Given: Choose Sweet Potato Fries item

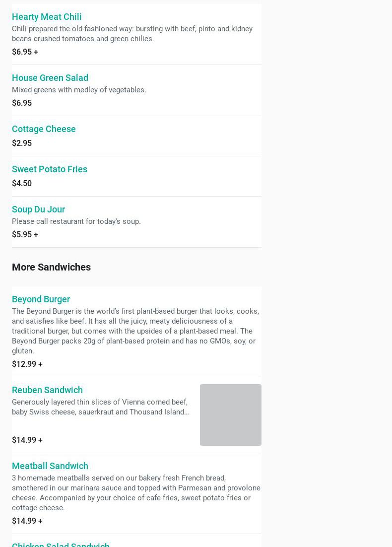Looking at the screenshot, I should tap(136, 176).
